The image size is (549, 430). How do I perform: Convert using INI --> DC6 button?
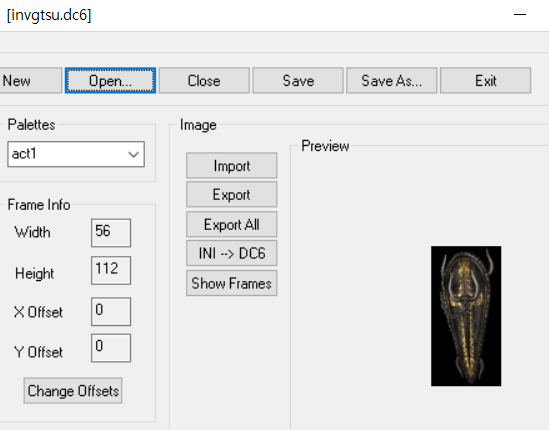[232, 253]
